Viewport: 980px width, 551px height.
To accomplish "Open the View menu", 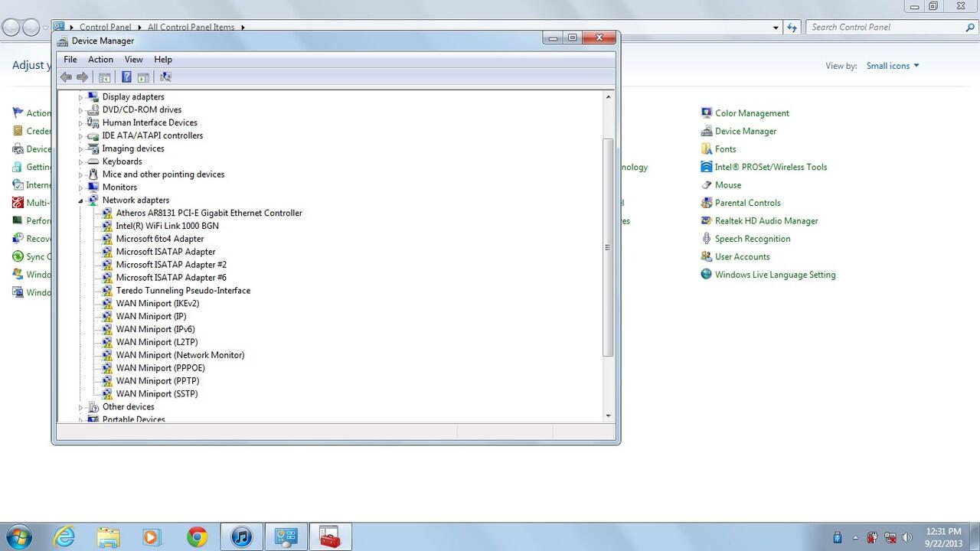I will 133,59.
